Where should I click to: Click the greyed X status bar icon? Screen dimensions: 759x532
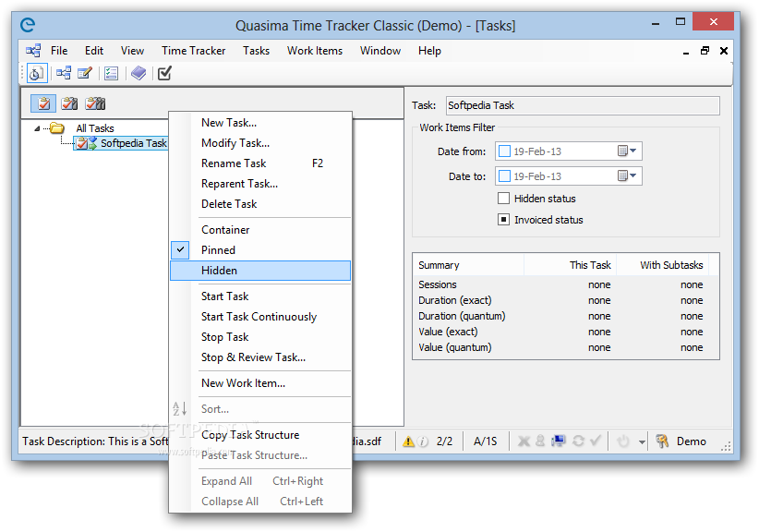coord(524,441)
